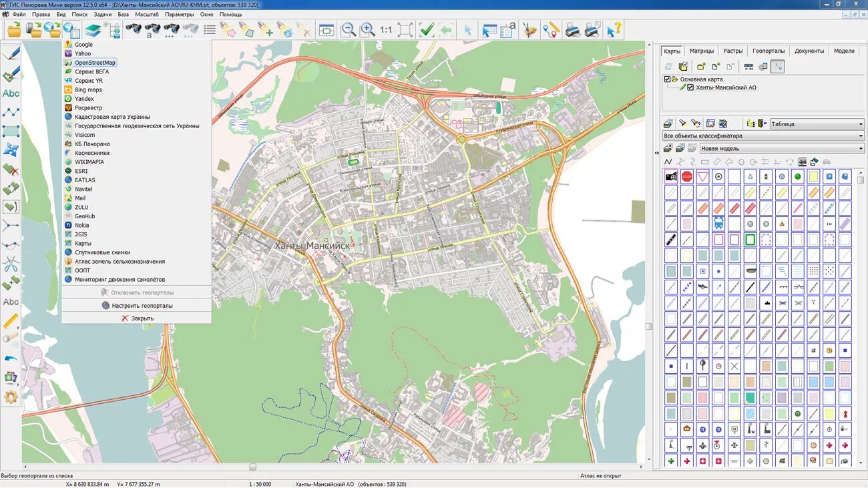This screenshot has width=868, height=488.
Task: Open the Файл menu
Action: pos(19,14)
